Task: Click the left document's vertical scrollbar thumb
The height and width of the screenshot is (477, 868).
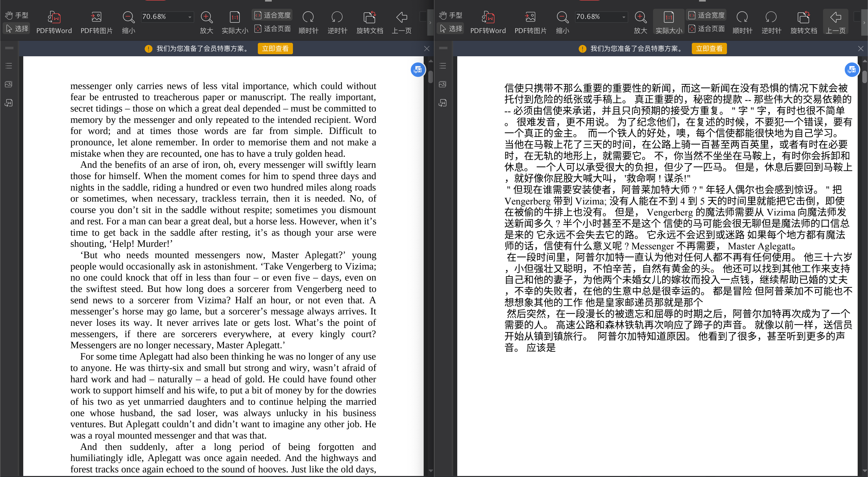Action: (431, 77)
